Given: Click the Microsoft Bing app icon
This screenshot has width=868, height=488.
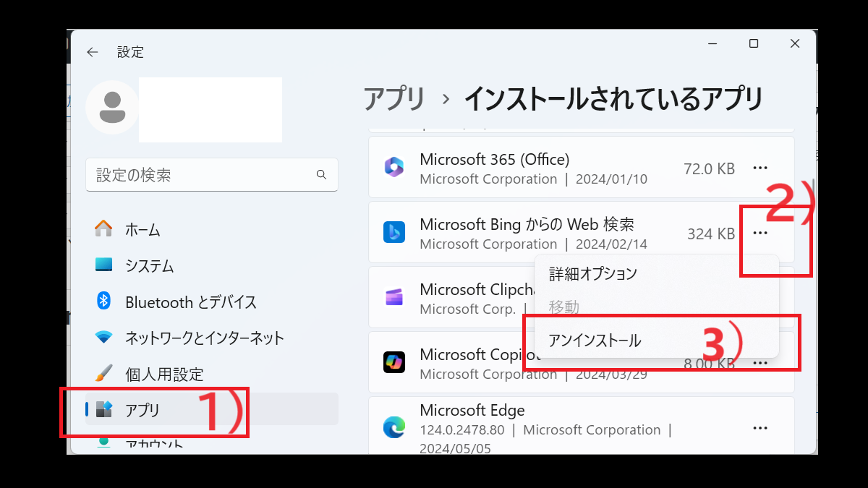Looking at the screenshot, I should coord(394,232).
